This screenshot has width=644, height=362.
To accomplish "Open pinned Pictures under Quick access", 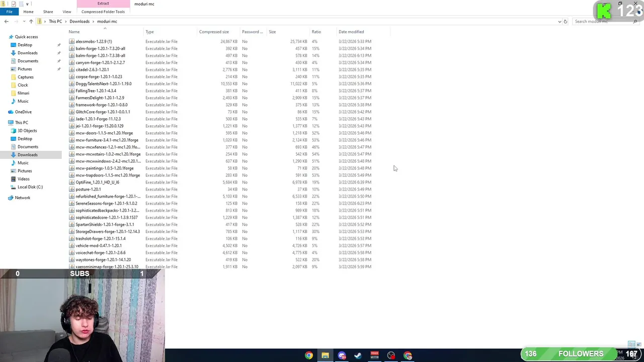I will click(25, 69).
